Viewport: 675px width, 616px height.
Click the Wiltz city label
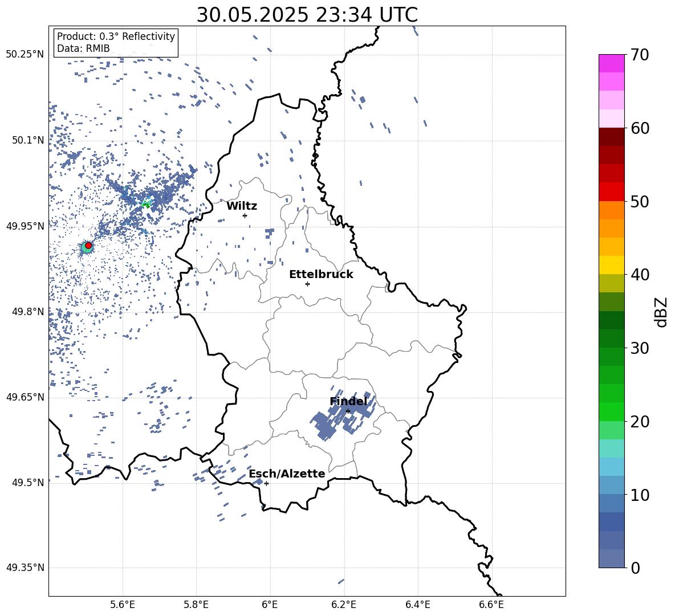click(x=242, y=206)
